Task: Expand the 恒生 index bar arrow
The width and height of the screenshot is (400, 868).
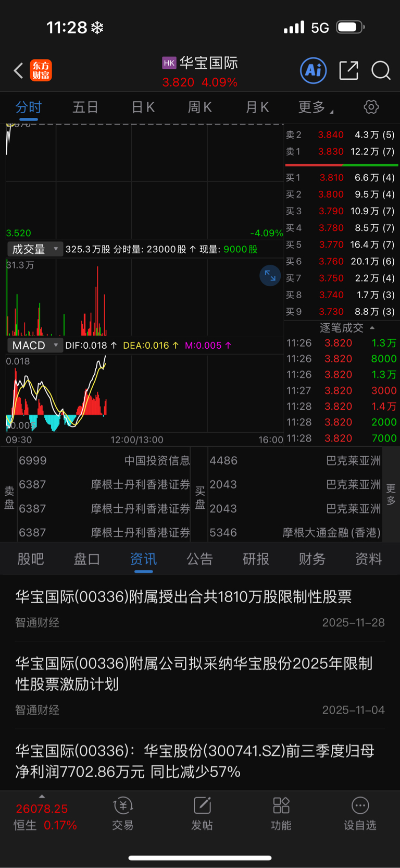Action: pyautogui.click(x=42, y=797)
